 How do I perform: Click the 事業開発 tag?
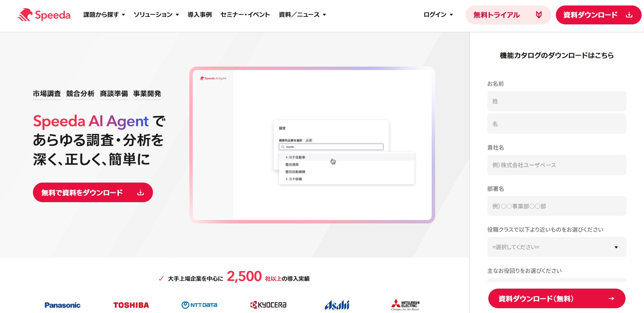[x=147, y=94]
